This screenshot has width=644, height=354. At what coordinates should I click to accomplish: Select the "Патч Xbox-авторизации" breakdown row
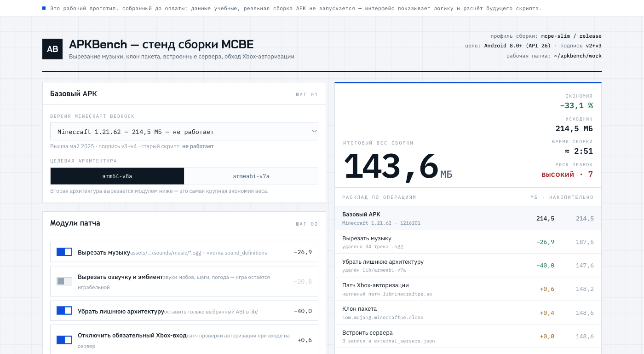[x=468, y=289]
